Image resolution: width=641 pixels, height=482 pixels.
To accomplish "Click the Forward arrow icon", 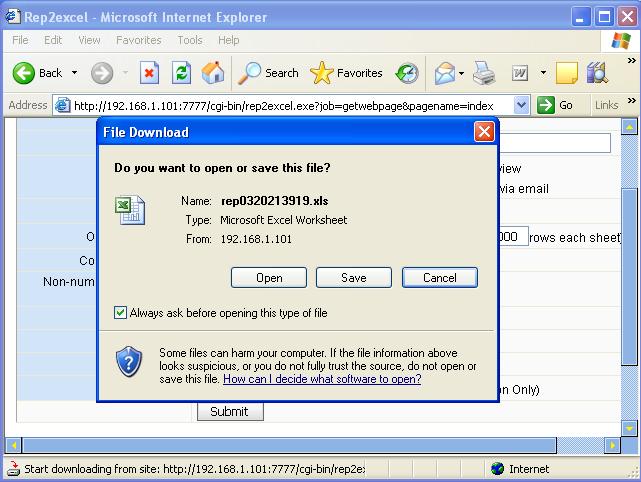I will 102,73.
